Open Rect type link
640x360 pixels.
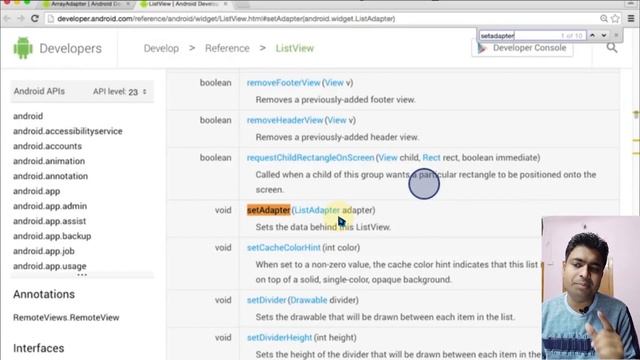pyautogui.click(x=431, y=158)
